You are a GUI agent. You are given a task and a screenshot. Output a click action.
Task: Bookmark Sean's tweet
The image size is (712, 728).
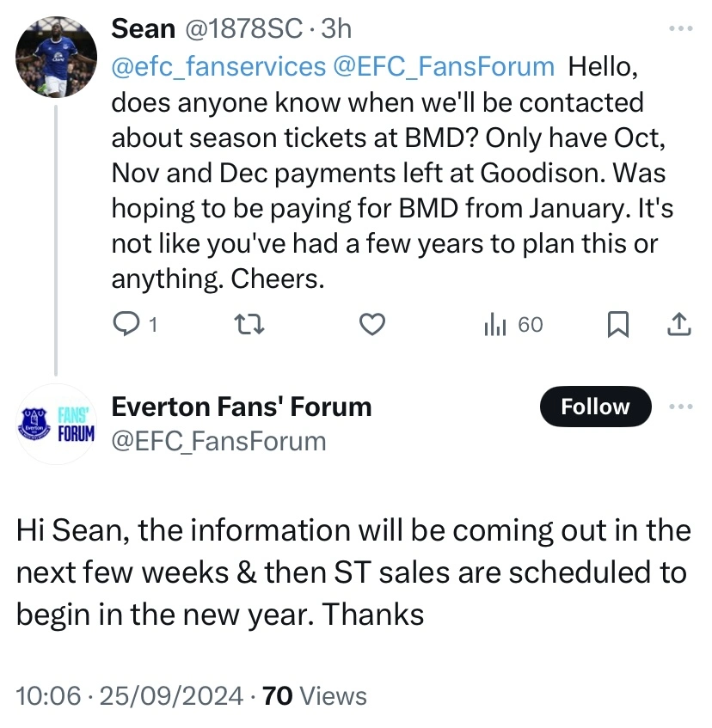tap(617, 324)
